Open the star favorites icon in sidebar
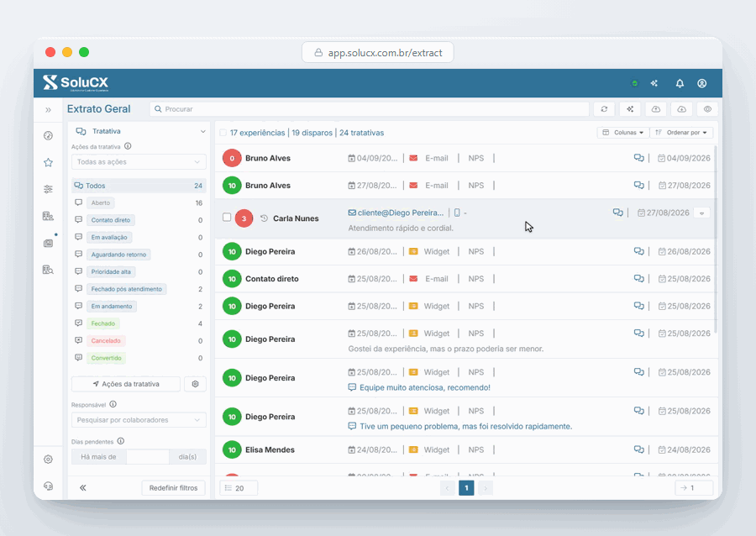The image size is (756, 536). pos(48,162)
